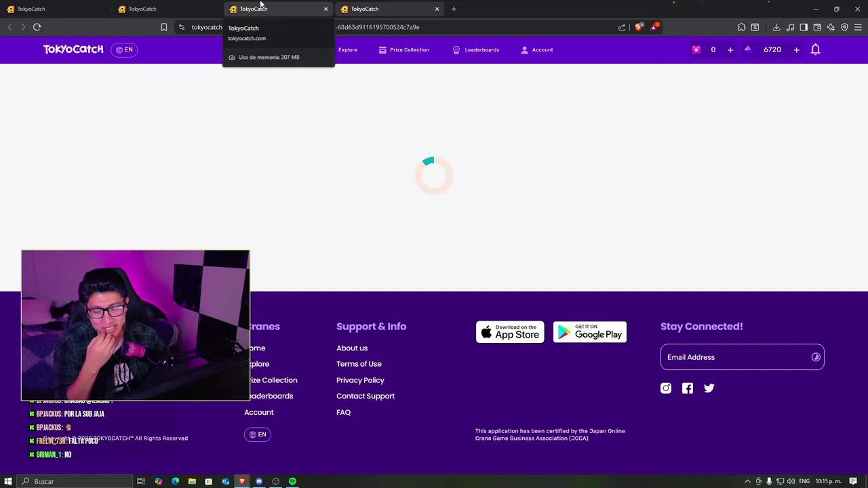
Task: Click the share page icon in address bar
Action: tap(622, 27)
